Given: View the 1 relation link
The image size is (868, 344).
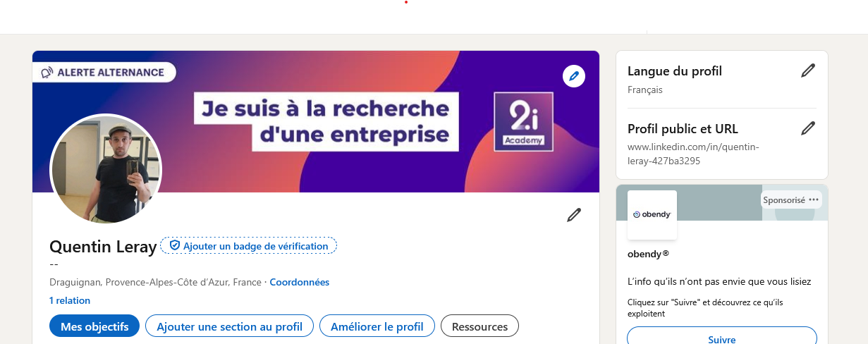Looking at the screenshot, I should tap(70, 300).
